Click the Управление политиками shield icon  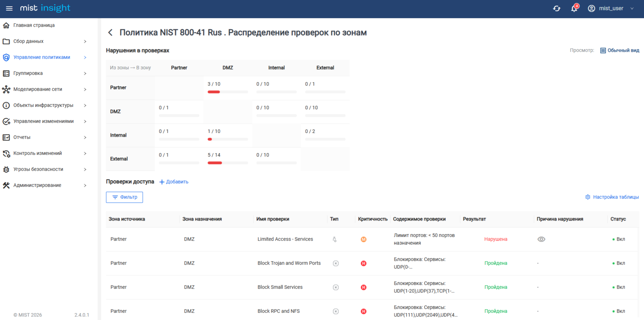click(6, 57)
